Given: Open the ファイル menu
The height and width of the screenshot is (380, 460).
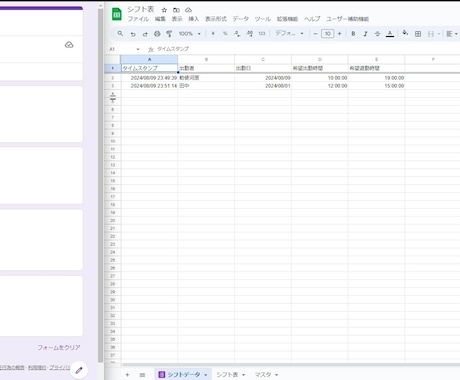Looking at the screenshot, I should pyautogui.click(x=138, y=19).
